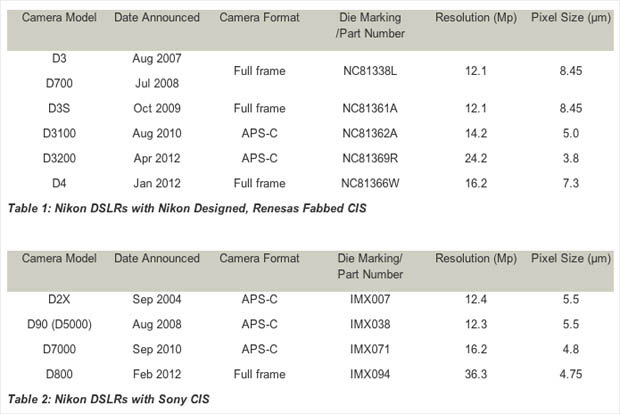The image size is (620, 414).
Task: Click the D90 (D5000) model cell
Action: [59, 324]
